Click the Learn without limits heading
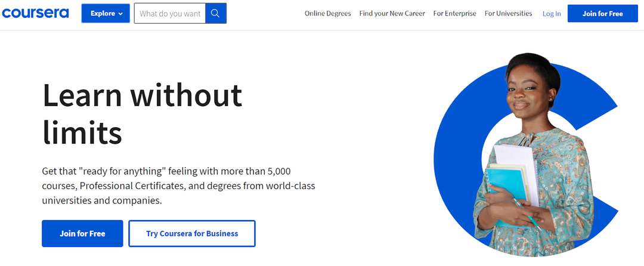 pyautogui.click(x=142, y=113)
